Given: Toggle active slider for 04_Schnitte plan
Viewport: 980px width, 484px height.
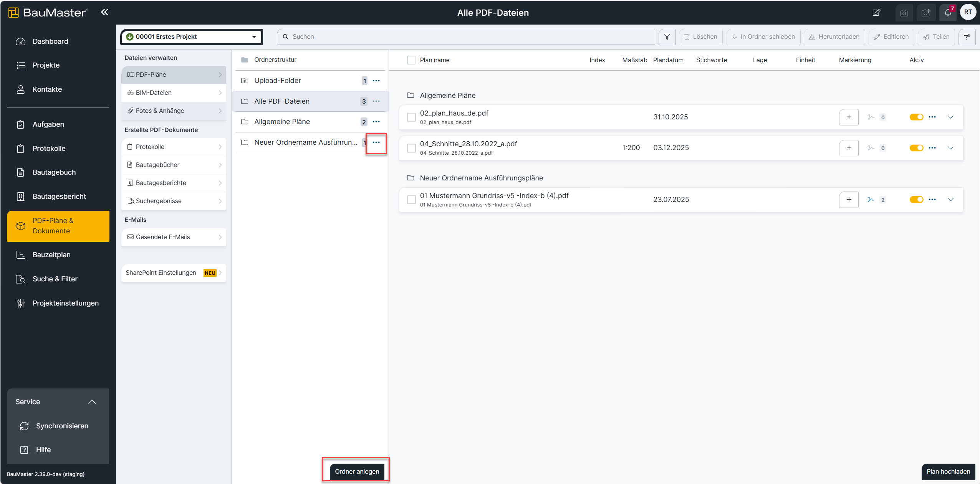Looking at the screenshot, I should [x=916, y=148].
